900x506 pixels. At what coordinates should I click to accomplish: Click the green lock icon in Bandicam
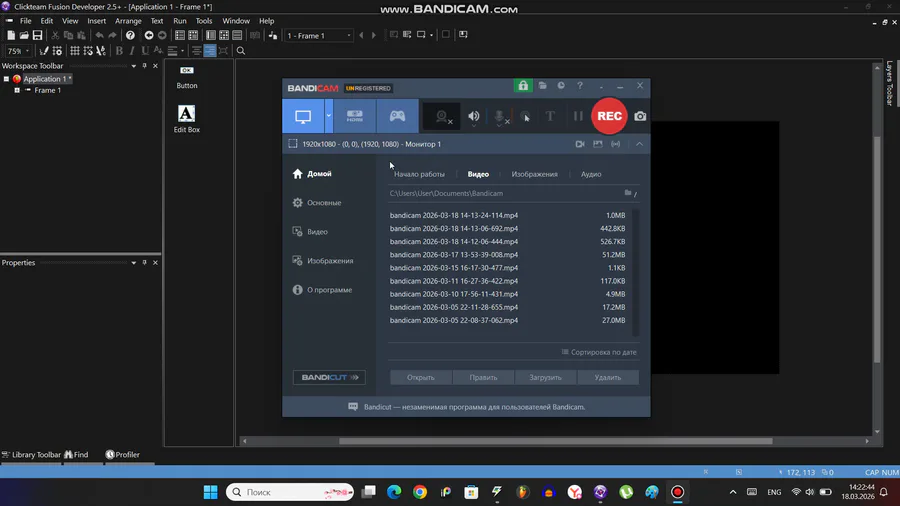click(x=522, y=85)
